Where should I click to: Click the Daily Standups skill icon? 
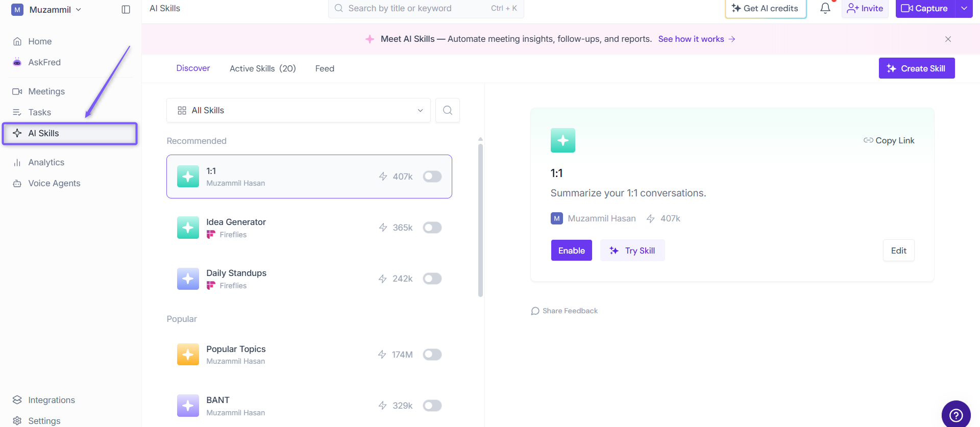[188, 279]
